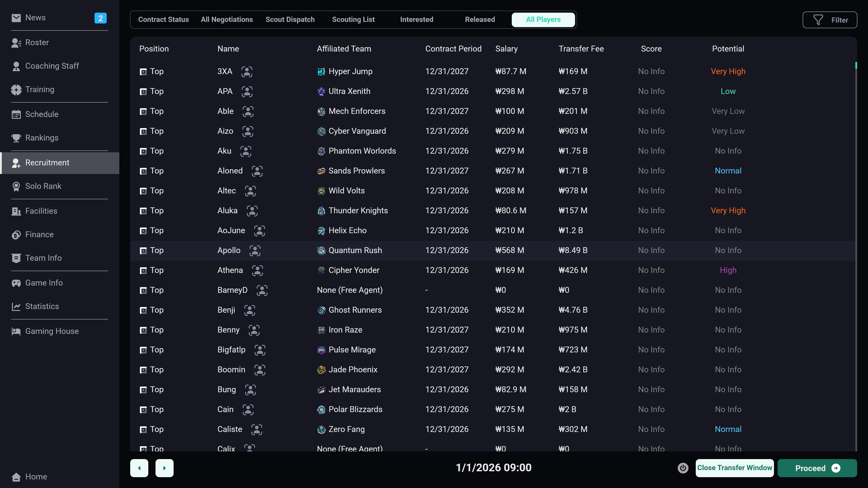This screenshot has width=868, height=488.
Task: Open player card icon next to Athena
Action: pos(257,270)
